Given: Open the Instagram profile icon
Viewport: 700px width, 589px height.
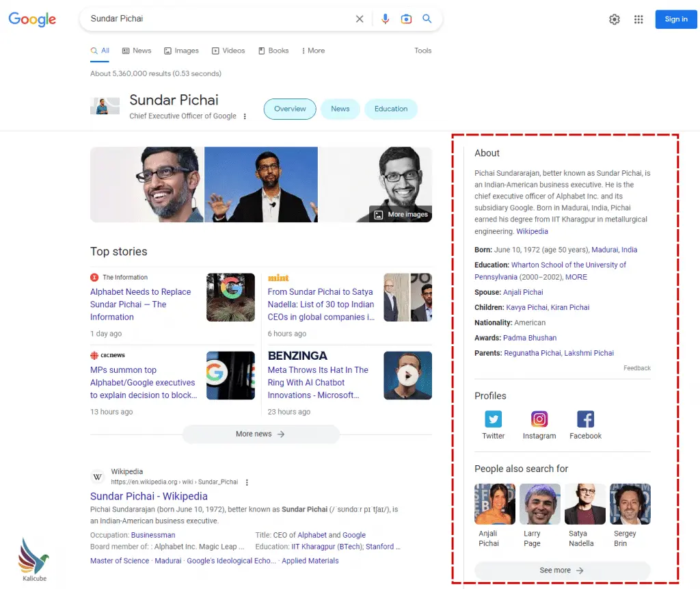Looking at the screenshot, I should 539,419.
